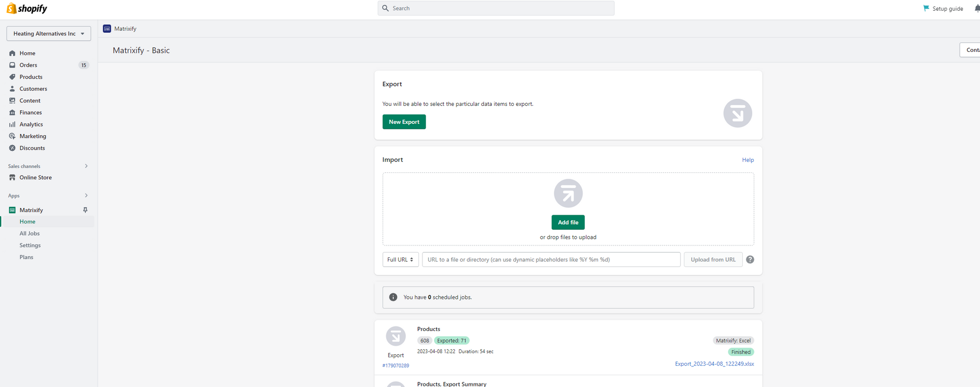This screenshot has width=980, height=387.
Task: Open the Heating Alternatives Inc store dropdown
Action: 49,34
